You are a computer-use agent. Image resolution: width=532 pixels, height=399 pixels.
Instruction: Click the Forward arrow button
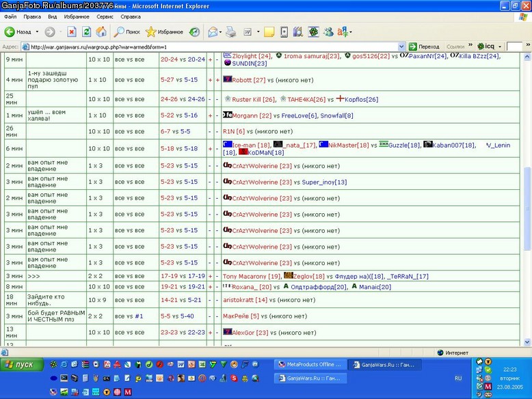click(50, 32)
